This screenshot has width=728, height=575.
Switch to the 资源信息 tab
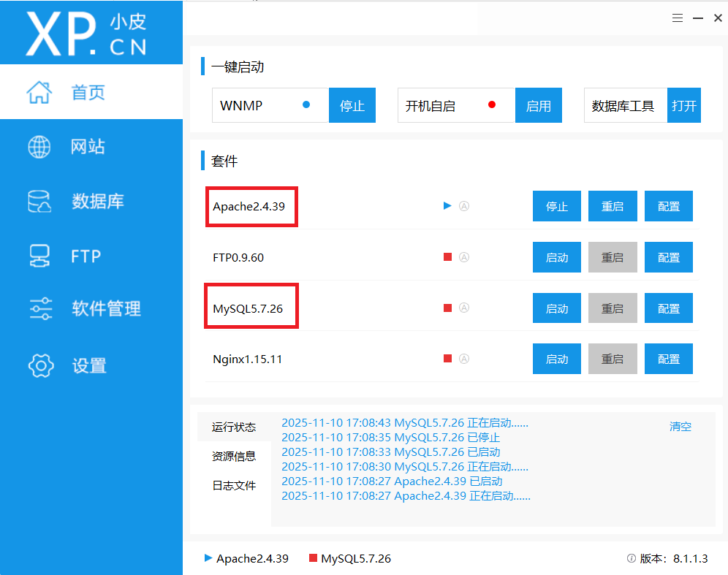pos(234,457)
